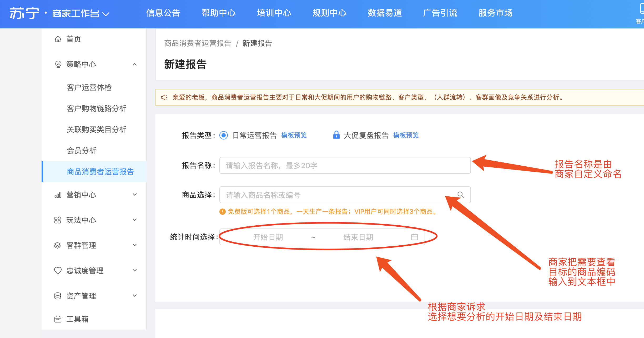
Task: Click the database icon beside 资产管理
Action: pos(58,296)
